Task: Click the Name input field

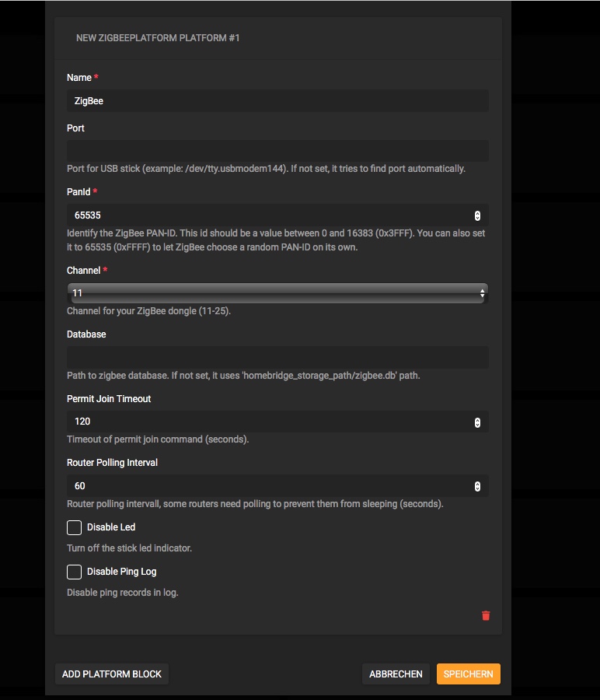Action: (x=277, y=101)
